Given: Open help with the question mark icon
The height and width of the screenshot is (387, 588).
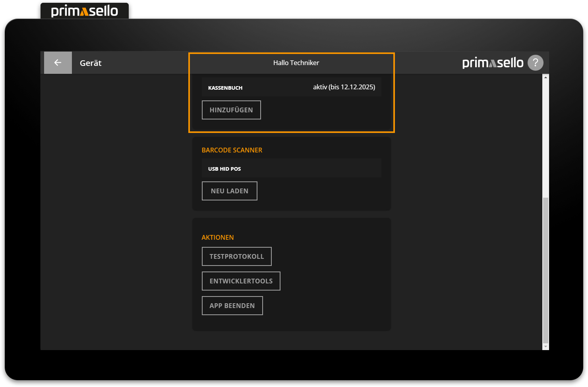Looking at the screenshot, I should point(535,63).
